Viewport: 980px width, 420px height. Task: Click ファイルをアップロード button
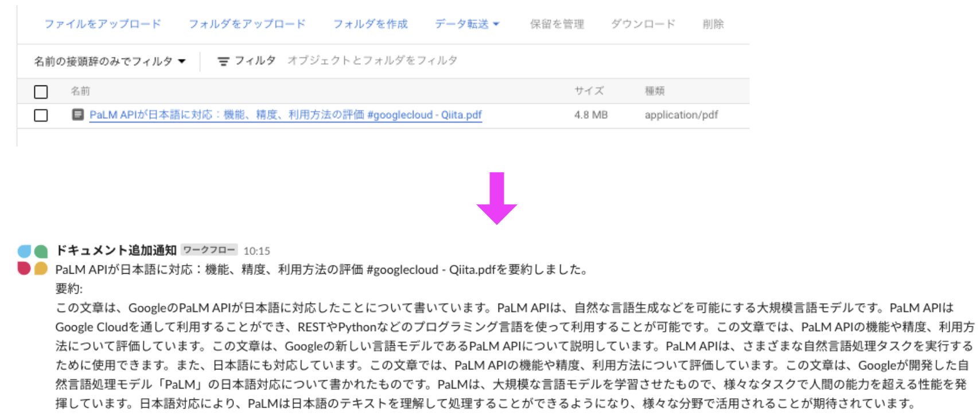(x=103, y=24)
